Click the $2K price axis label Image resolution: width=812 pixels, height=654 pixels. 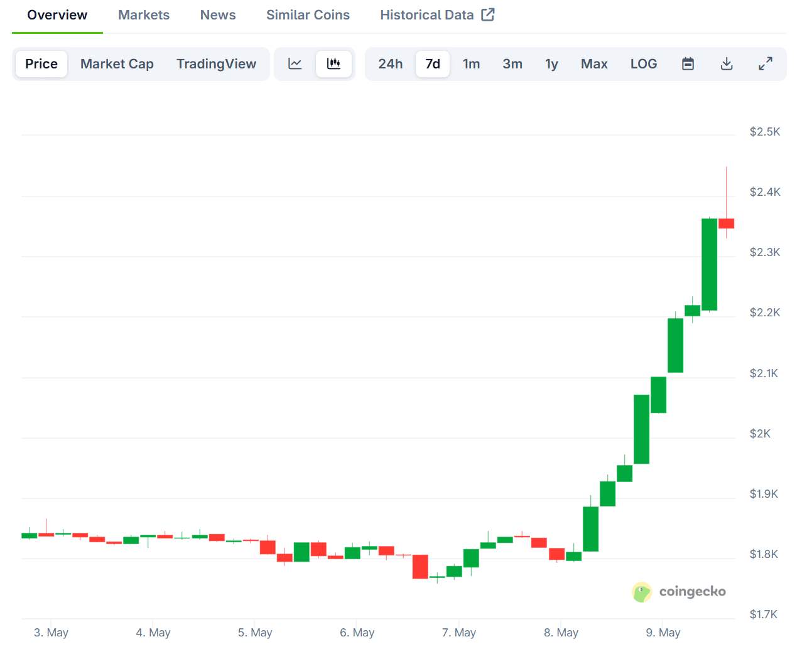[760, 433]
